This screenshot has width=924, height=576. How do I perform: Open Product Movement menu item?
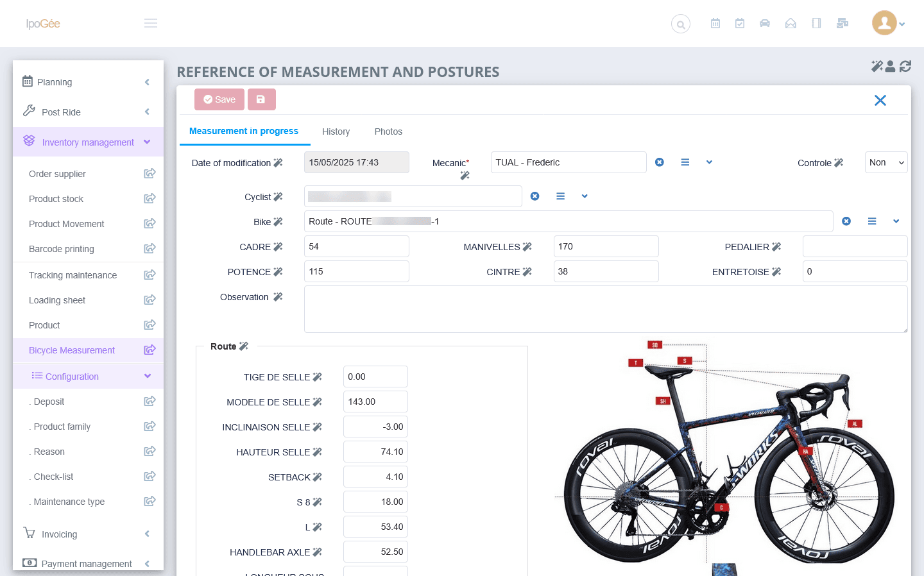click(x=67, y=224)
